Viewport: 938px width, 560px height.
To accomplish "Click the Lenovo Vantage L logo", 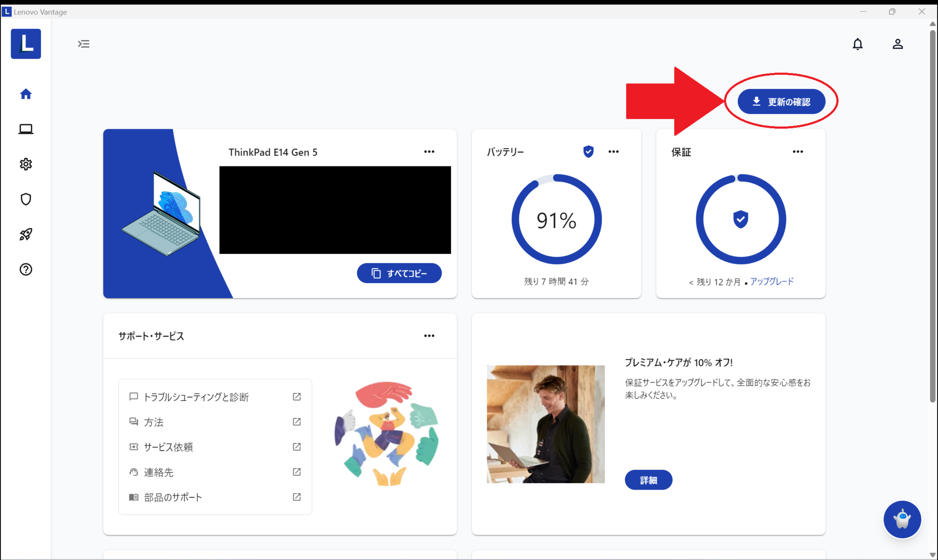I will point(26,44).
